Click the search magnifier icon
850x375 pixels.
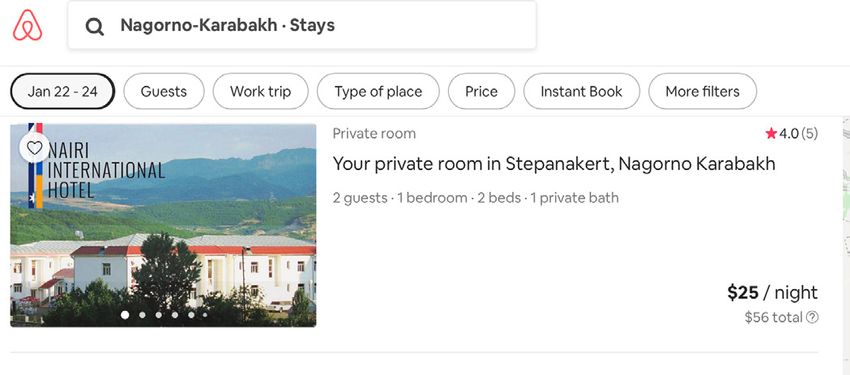[95, 25]
